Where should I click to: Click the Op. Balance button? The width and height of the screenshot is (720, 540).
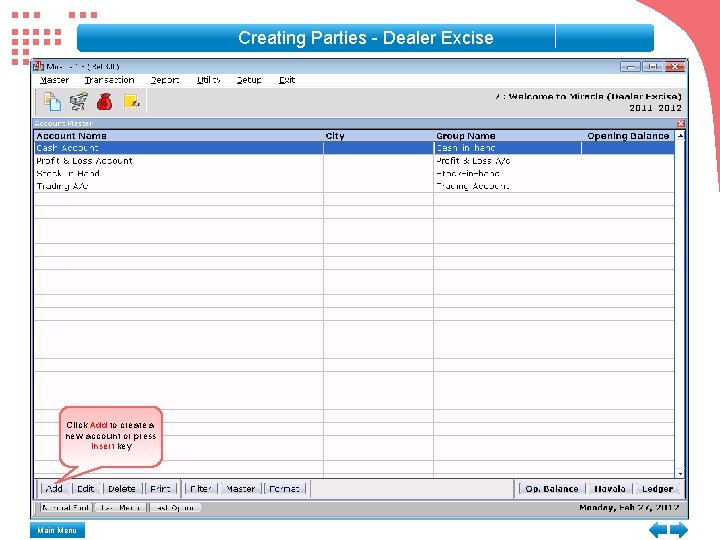(x=552, y=489)
